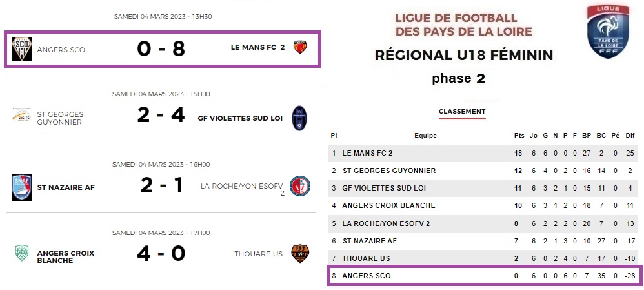Click the Le Mans FC club crest
The height and width of the screenshot is (290, 644).
(x=300, y=47)
